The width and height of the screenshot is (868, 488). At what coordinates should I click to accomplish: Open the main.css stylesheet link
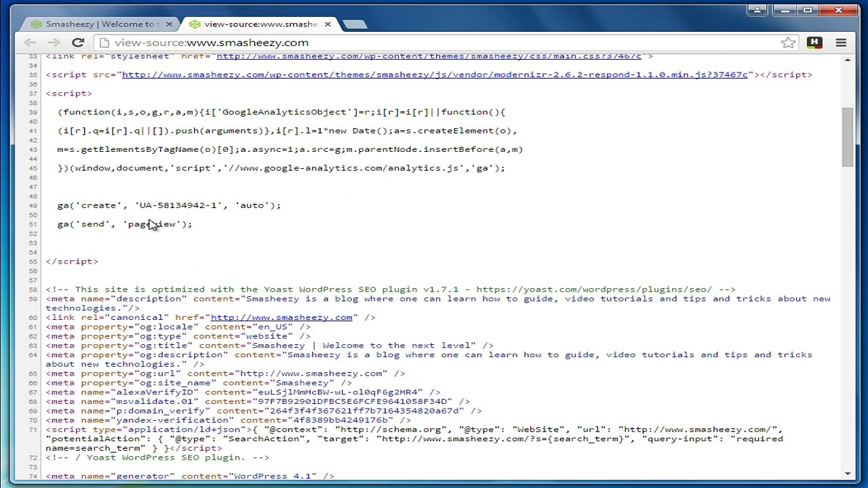429,56
